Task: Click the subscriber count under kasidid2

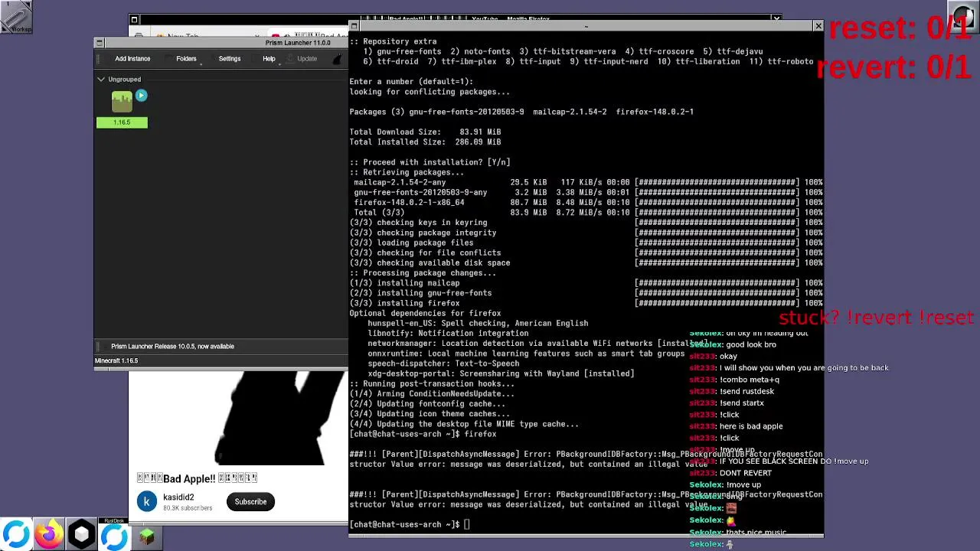Action: (187, 508)
